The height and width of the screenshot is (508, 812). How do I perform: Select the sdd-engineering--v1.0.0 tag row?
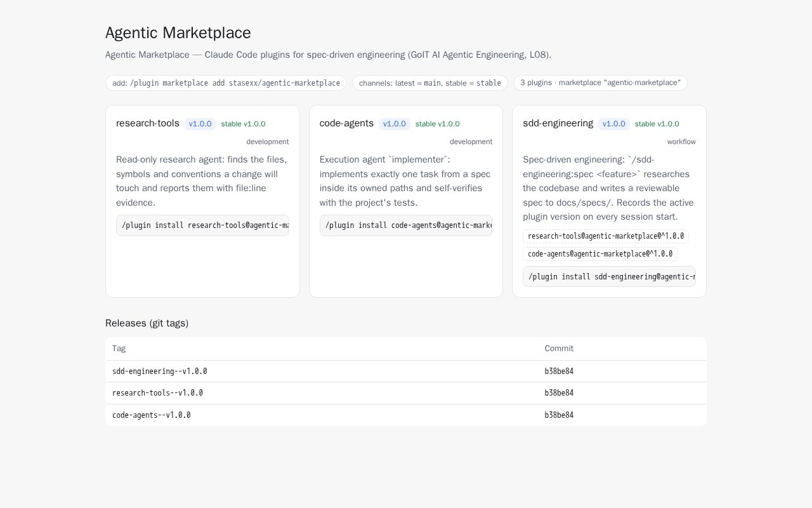point(406,371)
